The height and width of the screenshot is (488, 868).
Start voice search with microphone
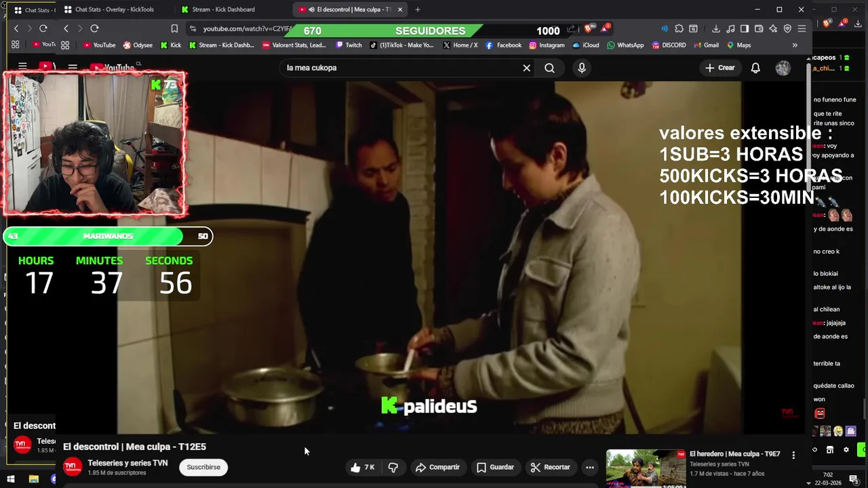click(582, 68)
